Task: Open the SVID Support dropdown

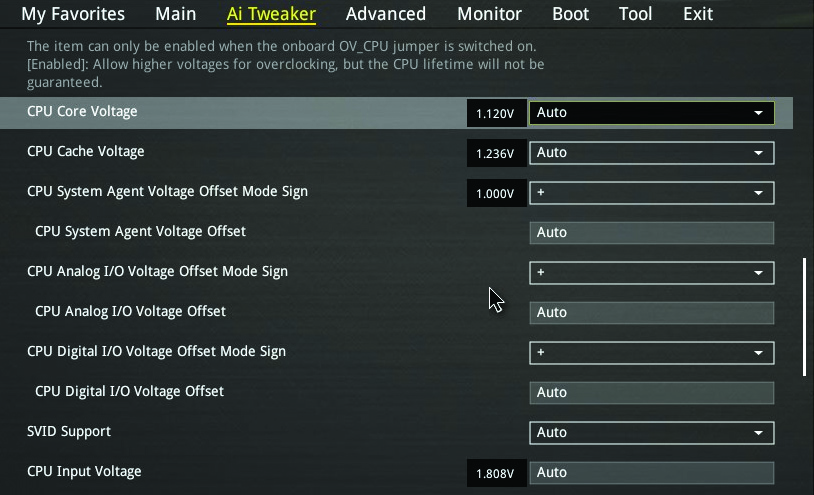Action: click(652, 432)
